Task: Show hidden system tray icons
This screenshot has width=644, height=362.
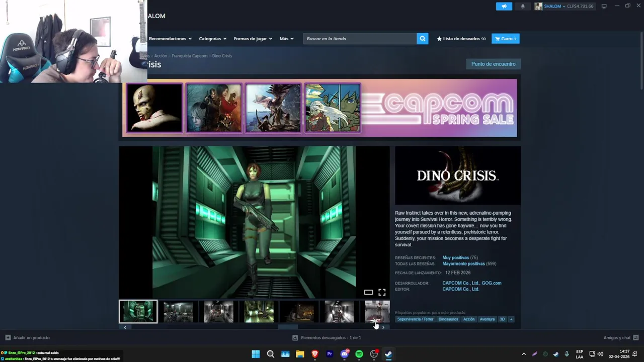Action: (524, 354)
